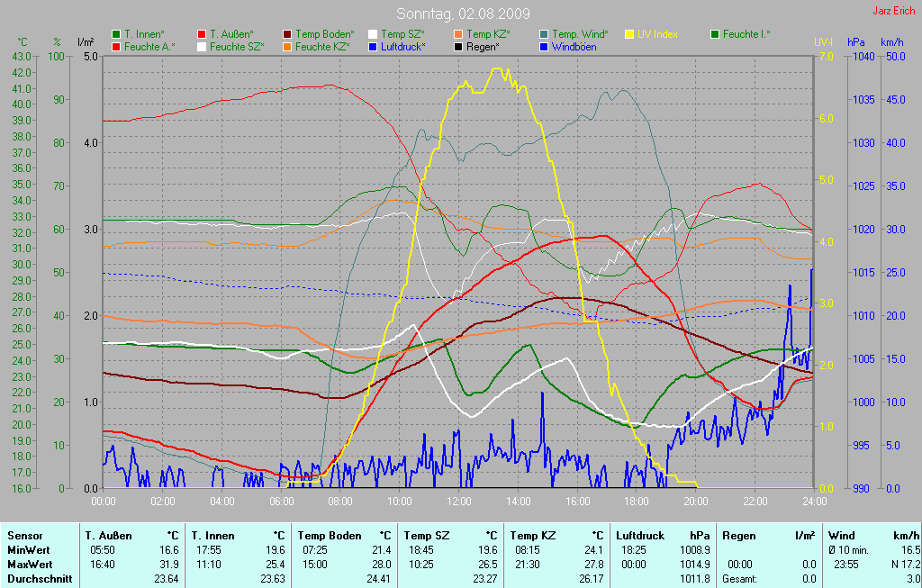Click the °C axis unit label
Viewport: 922px width, 588px height.
point(23,42)
